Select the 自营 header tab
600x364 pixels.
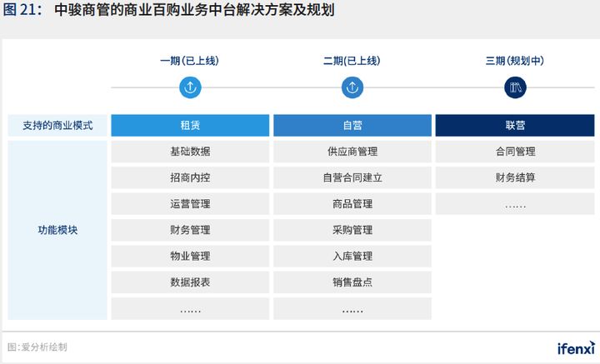pos(352,126)
